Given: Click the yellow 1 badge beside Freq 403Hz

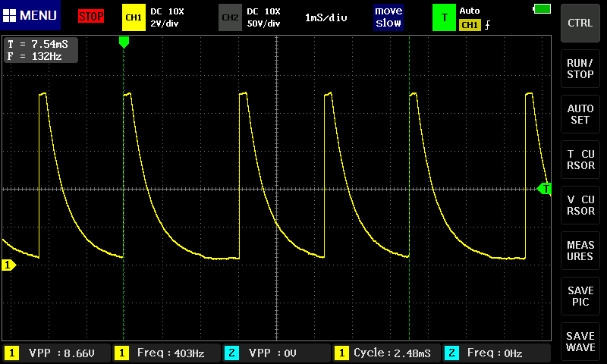Looking at the screenshot, I should 121,353.
